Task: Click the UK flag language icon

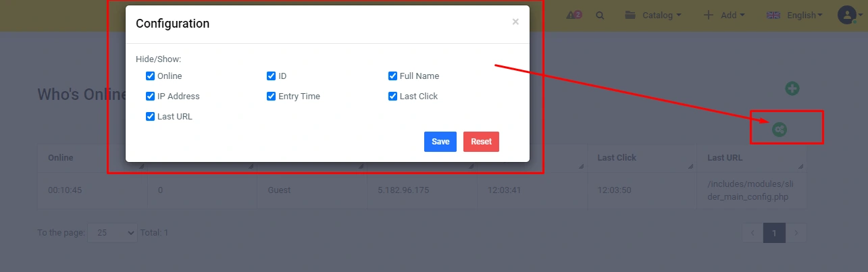Action: (773, 15)
